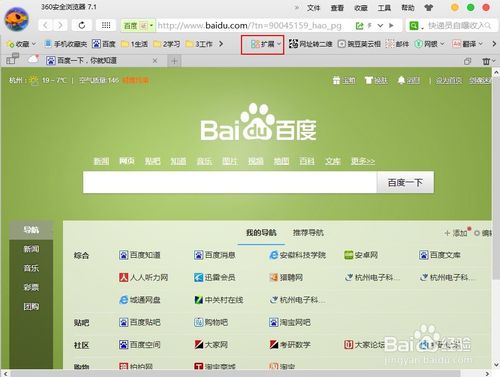The image size is (500, 377).
Task: Open the 百度贴吧 link
Action: click(x=140, y=322)
